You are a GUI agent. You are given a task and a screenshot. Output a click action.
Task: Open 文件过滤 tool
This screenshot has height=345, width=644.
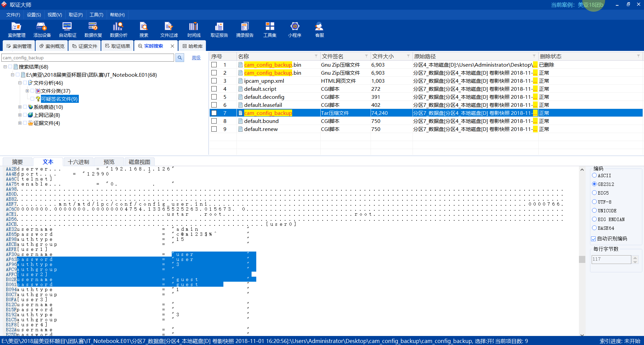[x=169, y=30]
